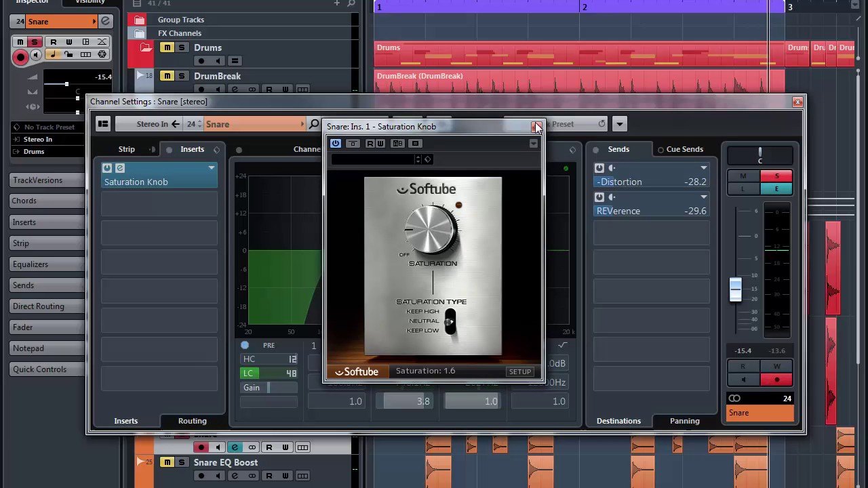Bypass Saturation Knob in plugin window power button
This screenshot has width=868, height=488.
tap(336, 144)
